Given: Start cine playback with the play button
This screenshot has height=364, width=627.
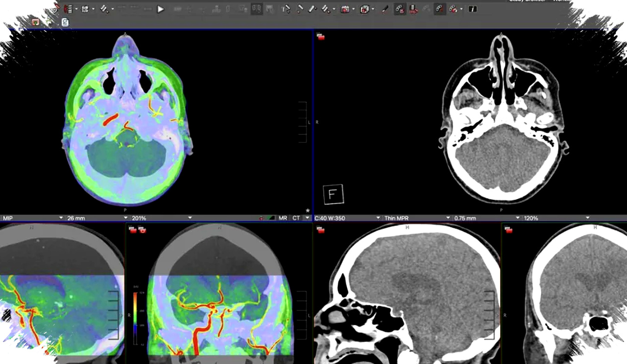Looking at the screenshot, I should 161,9.
